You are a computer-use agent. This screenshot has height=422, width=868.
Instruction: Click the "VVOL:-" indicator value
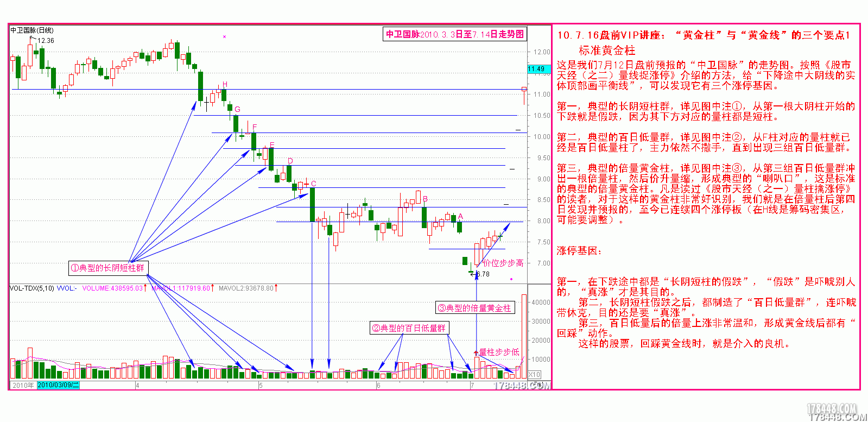click(x=67, y=288)
